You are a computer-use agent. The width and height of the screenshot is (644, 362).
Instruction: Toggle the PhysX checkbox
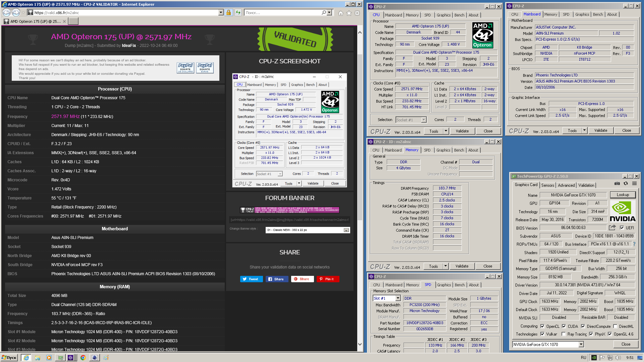click(x=591, y=334)
